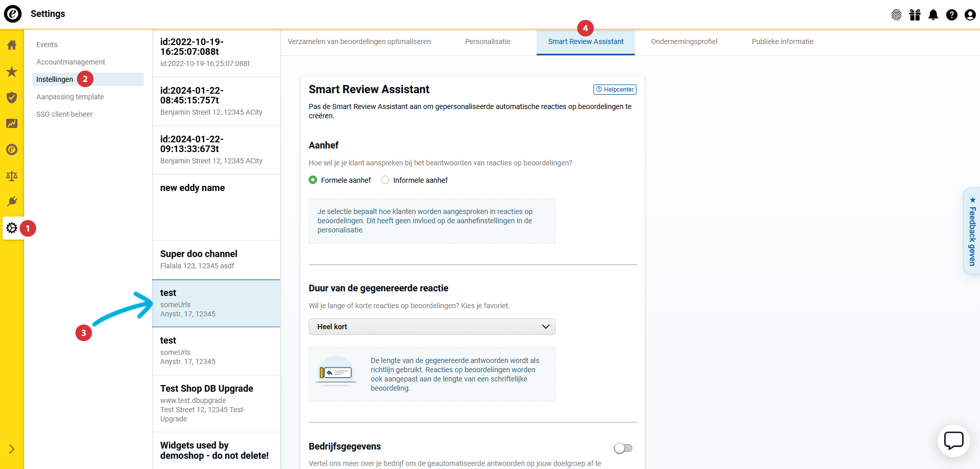Open the analytics chart sidebar icon
Viewport: 980px width, 469px height.
[x=12, y=123]
